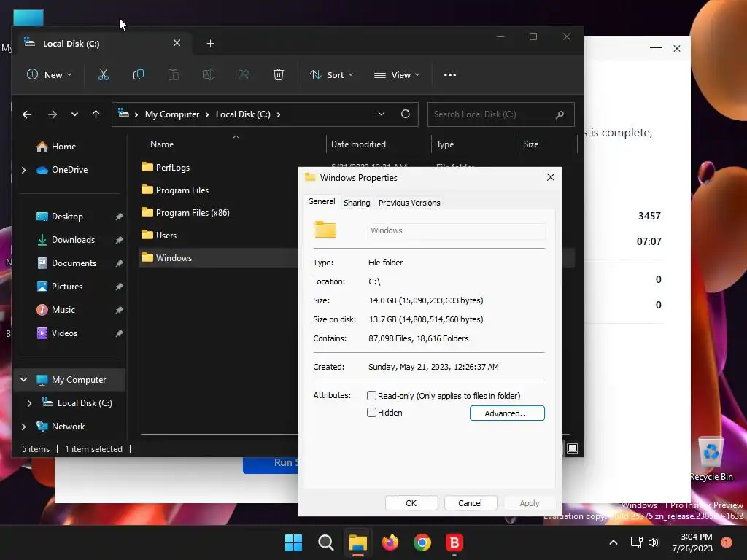The height and width of the screenshot is (560, 747).
Task: Click the Copy icon in toolbar
Action: [138, 75]
